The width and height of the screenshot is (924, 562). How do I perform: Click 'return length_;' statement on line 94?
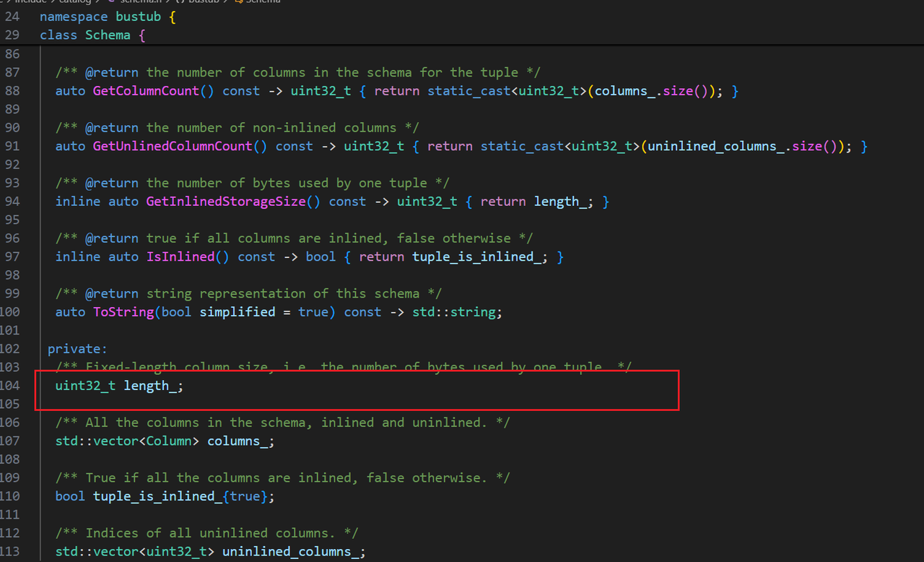click(x=537, y=202)
